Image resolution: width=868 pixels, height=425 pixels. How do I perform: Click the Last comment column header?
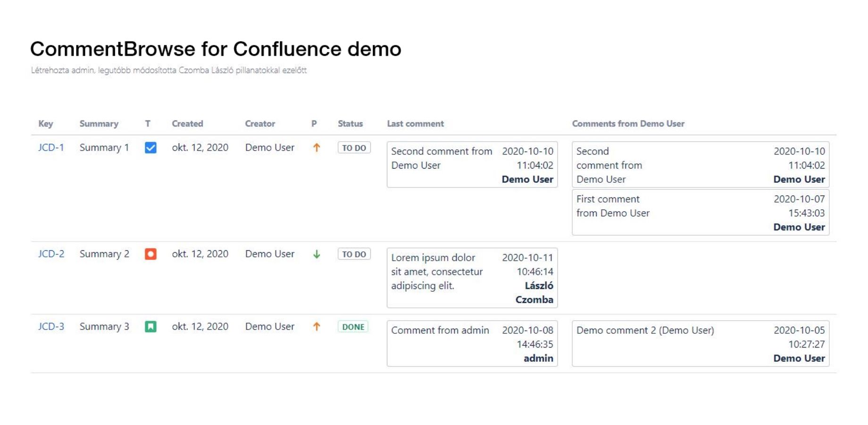tap(416, 124)
